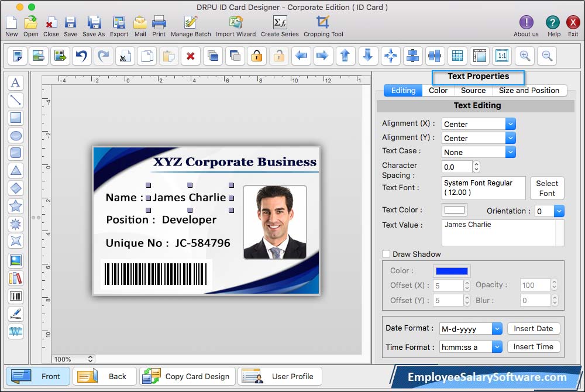This screenshot has height=392, width=585.
Task: Pick blue shadow Color swatch
Action: 452,271
